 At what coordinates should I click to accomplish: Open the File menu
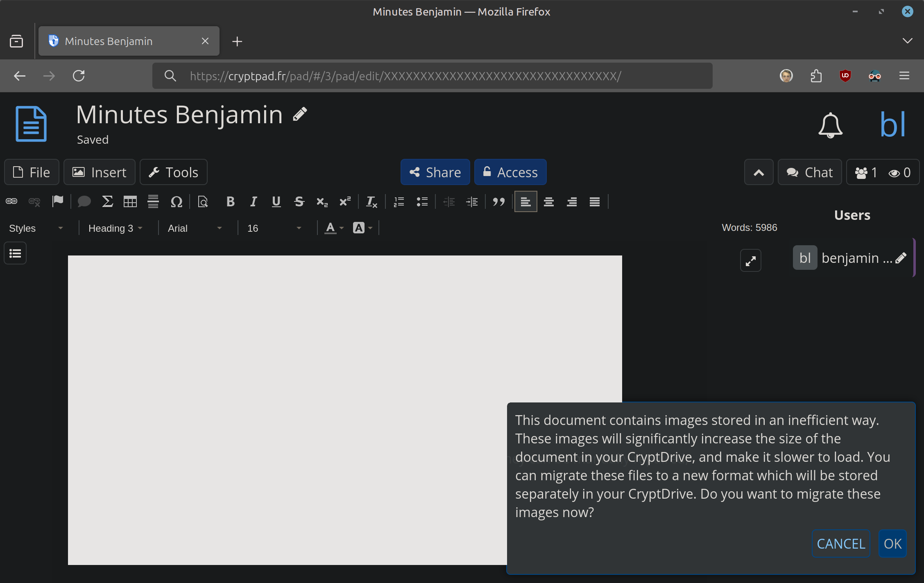(32, 172)
